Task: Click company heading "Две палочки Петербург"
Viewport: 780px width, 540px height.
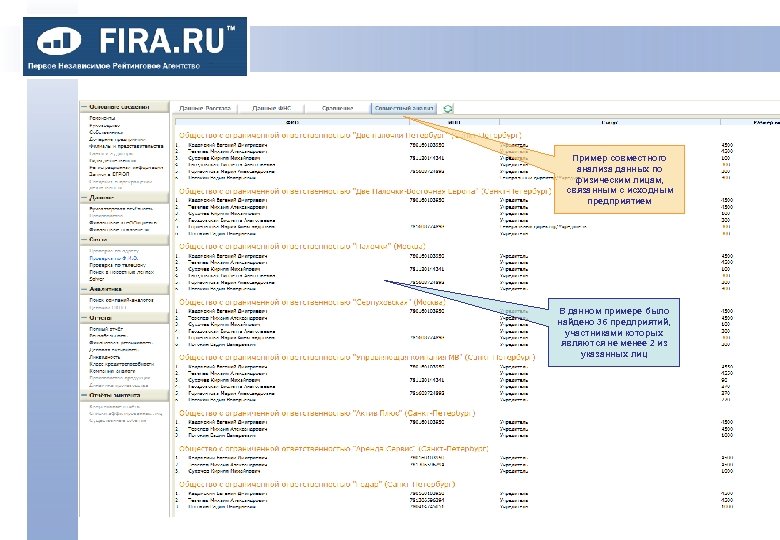Action: (350, 135)
